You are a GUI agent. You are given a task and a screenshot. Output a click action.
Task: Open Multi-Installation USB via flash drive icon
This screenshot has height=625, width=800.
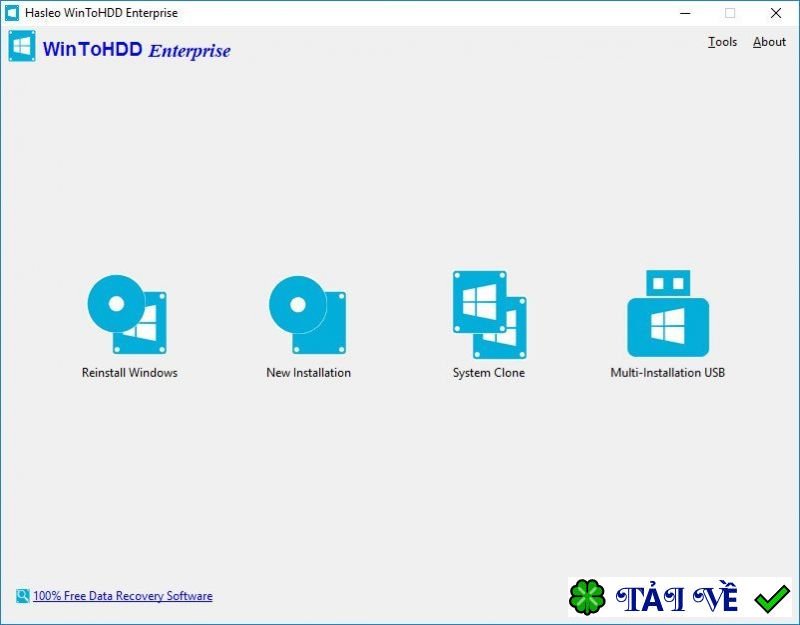coord(668,313)
